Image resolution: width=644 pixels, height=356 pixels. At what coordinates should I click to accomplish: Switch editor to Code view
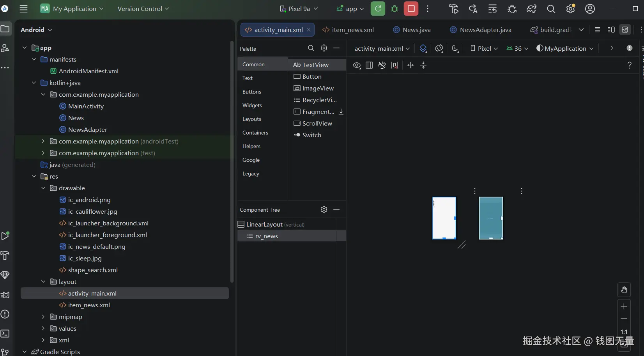[x=597, y=30]
